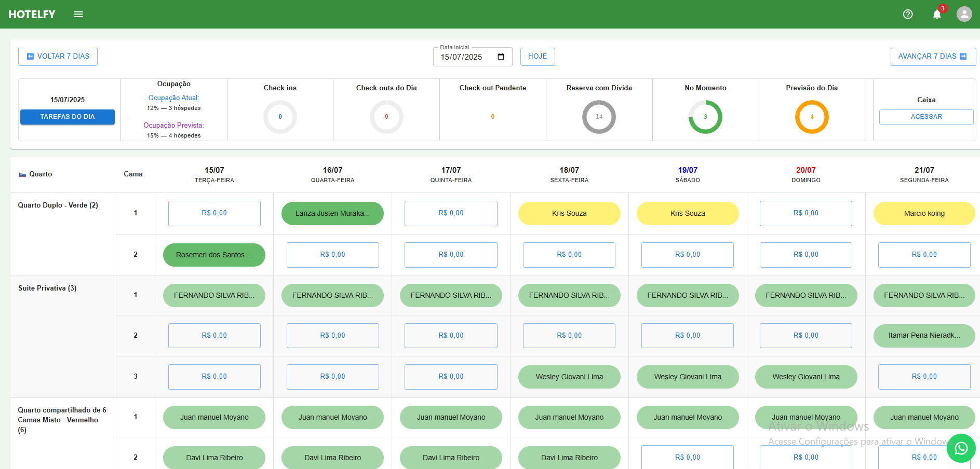The width and height of the screenshot is (980, 469).
Task: Go back with Voltar 7 Dias
Action: pyautogui.click(x=58, y=57)
